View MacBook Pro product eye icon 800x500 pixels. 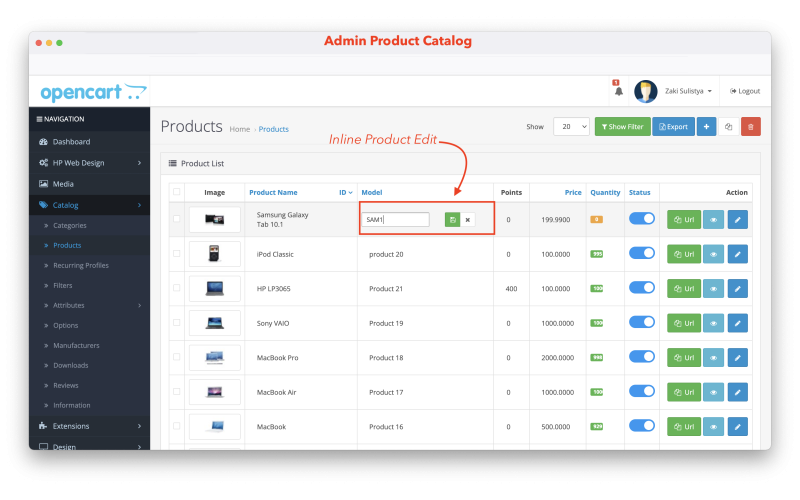pyautogui.click(x=713, y=358)
